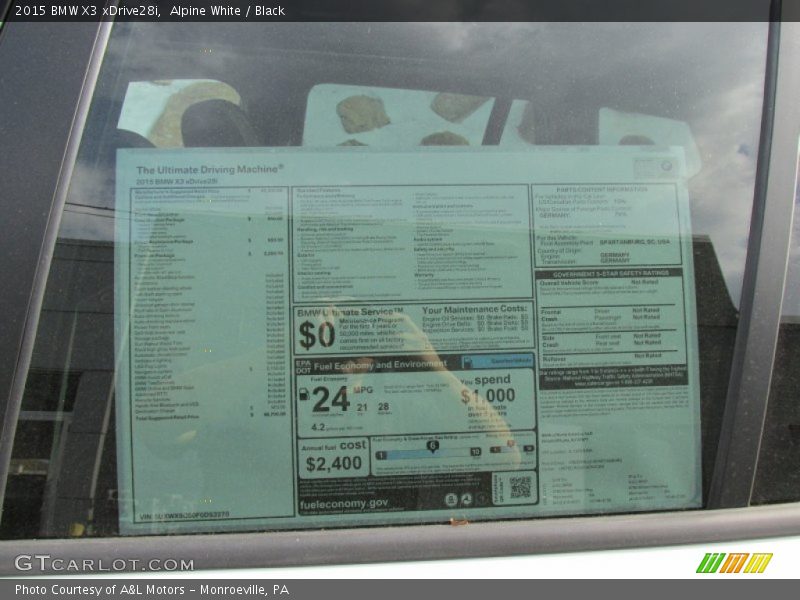Scan the QR code on the sticker

[x=519, y=487]
